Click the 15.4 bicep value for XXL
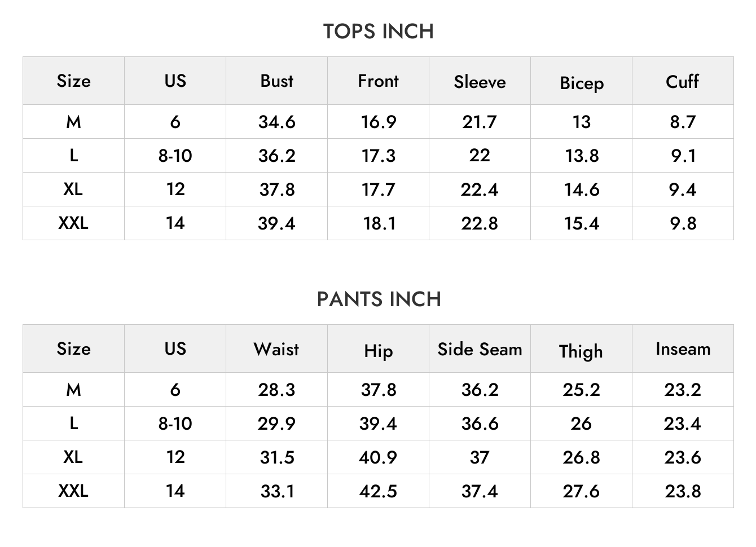This screenshot has width=756, height=547. (581, 223)
